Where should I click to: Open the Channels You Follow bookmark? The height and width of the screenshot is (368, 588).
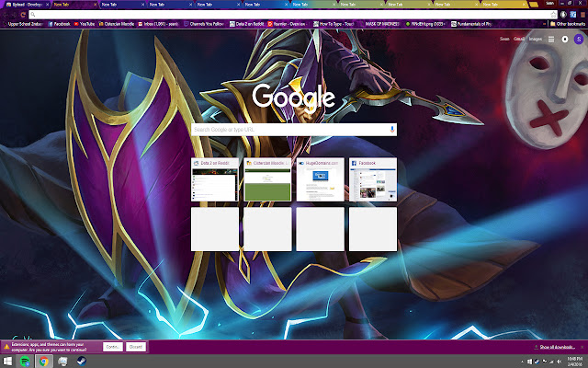(204, 24)
